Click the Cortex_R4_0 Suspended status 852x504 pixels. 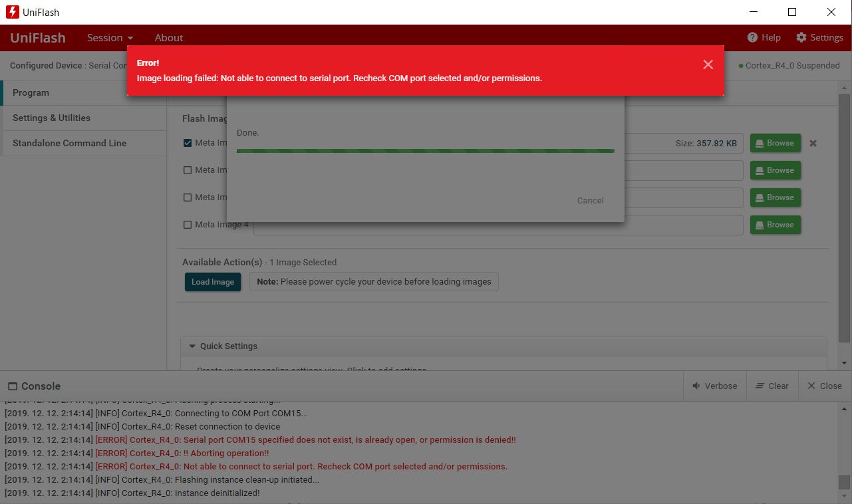tap(789, 66)
